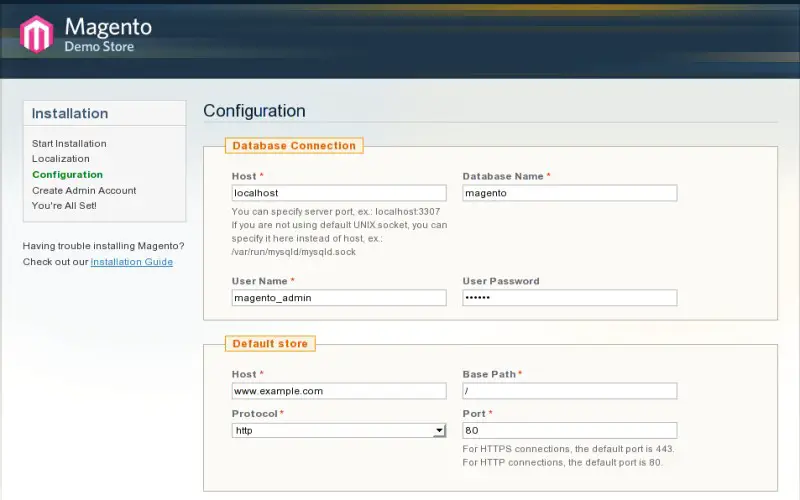Select Localization step in sidebar
Viewport: 800px width, 500px height.
(61, 159)
